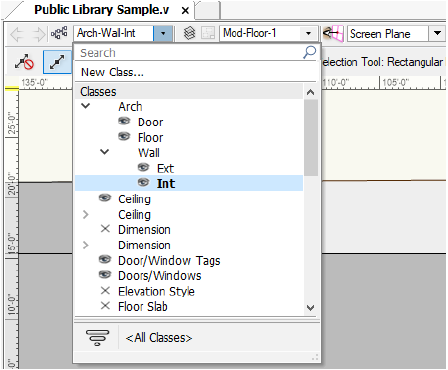
Task: Click the dropdown resize grip corner
Action: click(315, 358)
